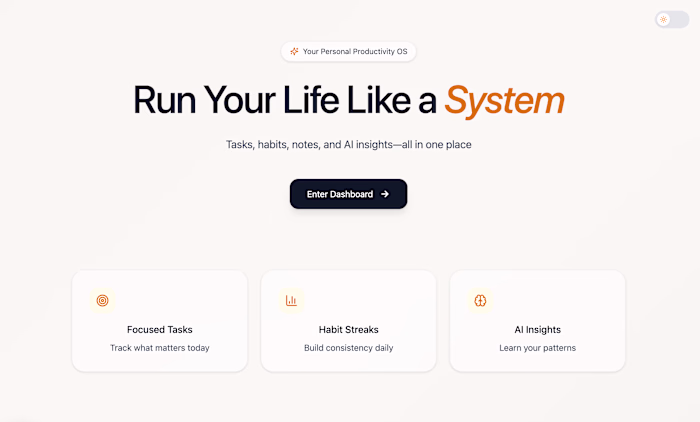Click the orange italic word "System"
This screenshot has height=422, width=700.
(504, 101)
